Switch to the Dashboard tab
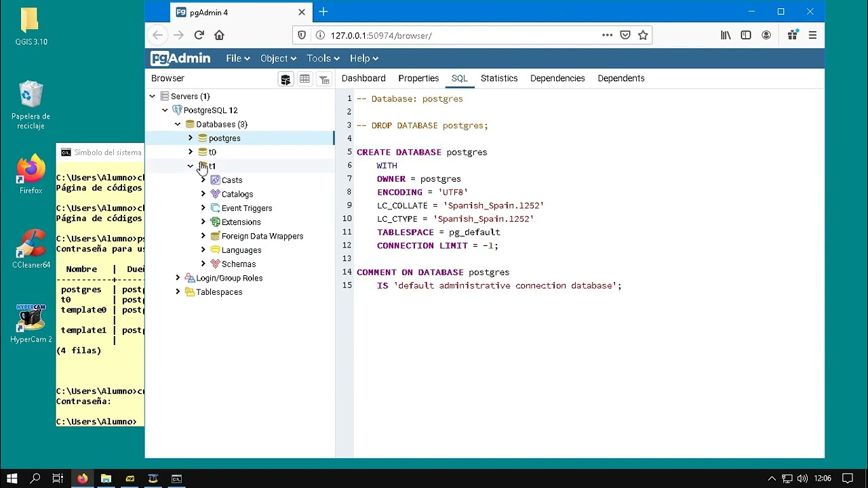The width and height of the screenshot is (868, 488). pyautogui.click(x=363, y=79)
